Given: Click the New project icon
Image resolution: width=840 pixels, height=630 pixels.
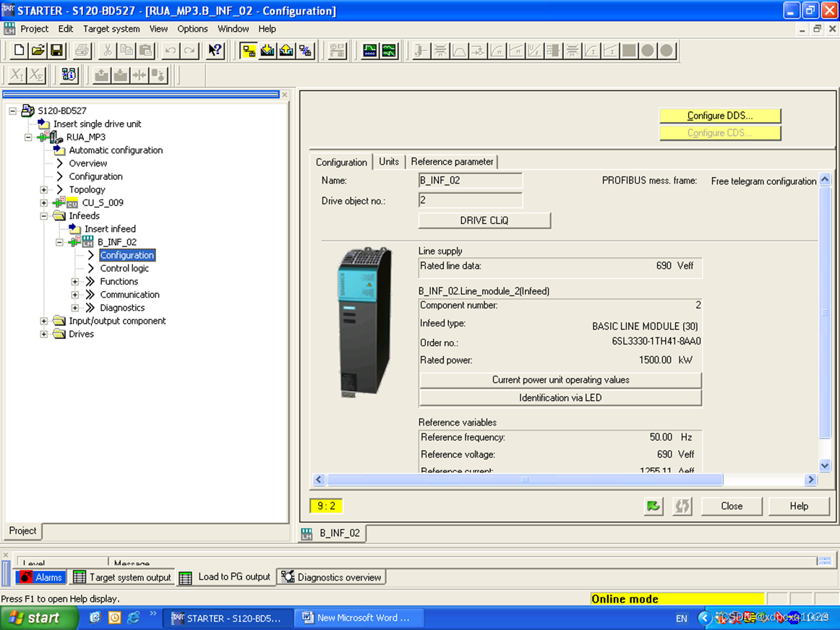Looking at the screenshot, I should 19,51.
